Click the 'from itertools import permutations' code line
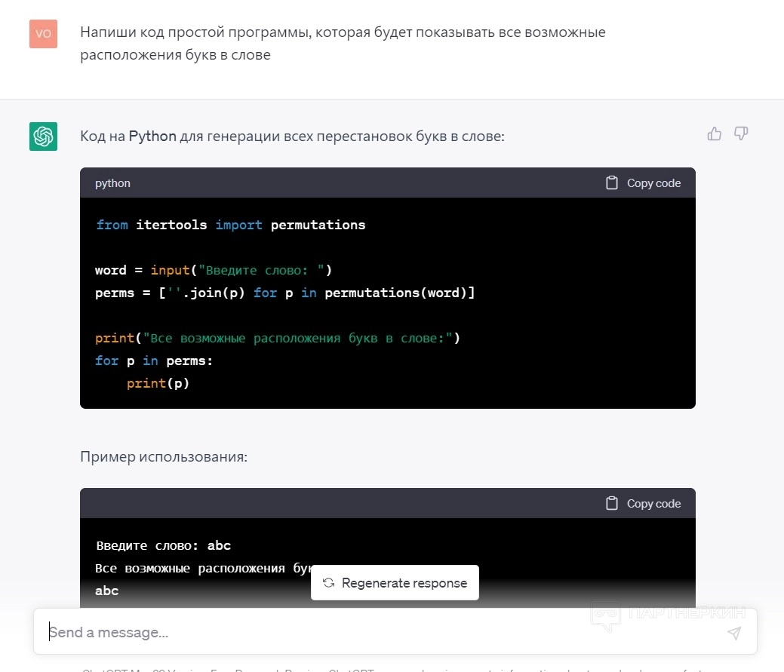Image resolution: width=784 pixels, height=672 pixels. coord(231,225)
